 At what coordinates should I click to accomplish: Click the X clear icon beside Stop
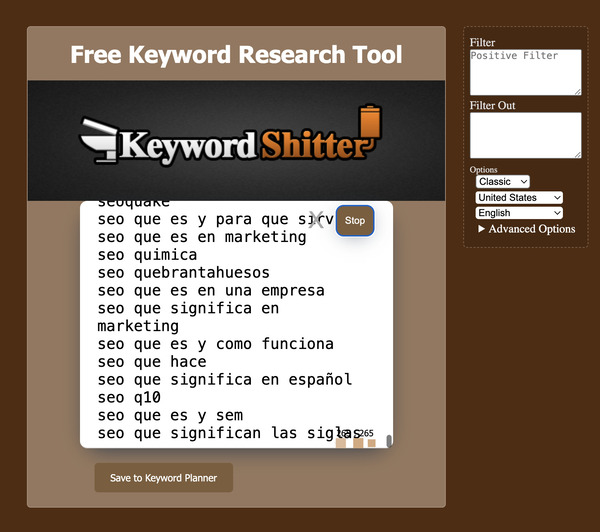pos(316,220)
